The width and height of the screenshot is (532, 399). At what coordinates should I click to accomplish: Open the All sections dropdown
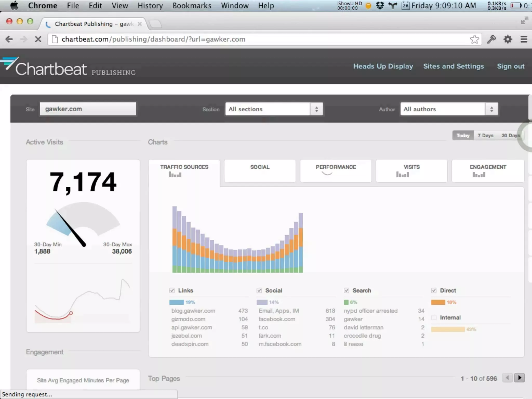click(x=274, y=109)
